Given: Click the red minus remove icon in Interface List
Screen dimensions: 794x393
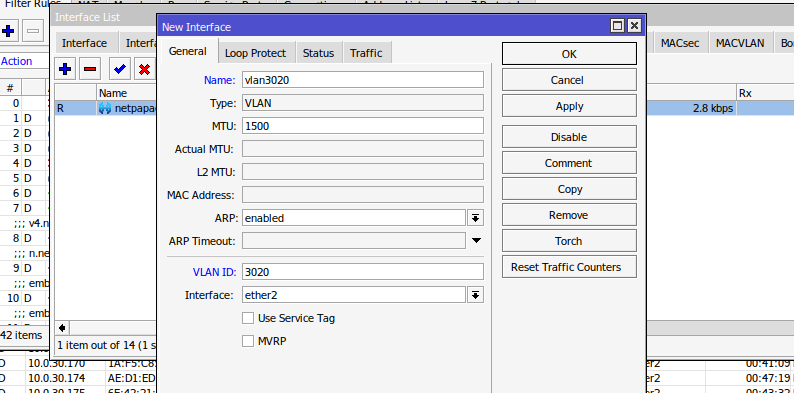Looking at the screenshot, I should point(90,69).
